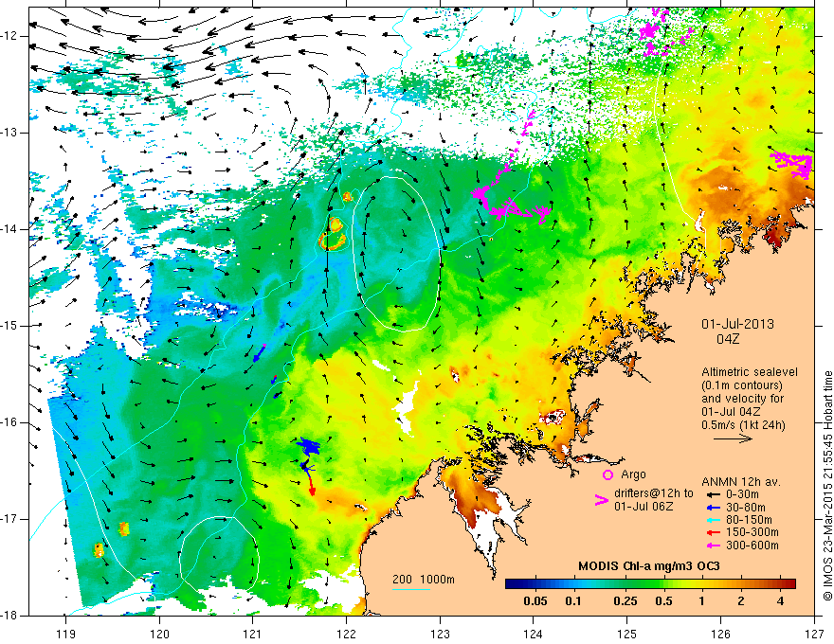The image size is (834, 644).
Task: Click the colorbar tick label 2
Action: pos(741,601)
